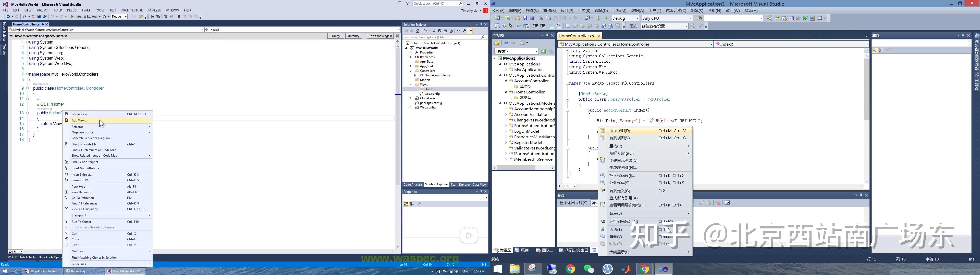Viewport: 980px width, 275px height.
Task: Toggle Show All Files in Solution Explorer
Action: (451, 31)
